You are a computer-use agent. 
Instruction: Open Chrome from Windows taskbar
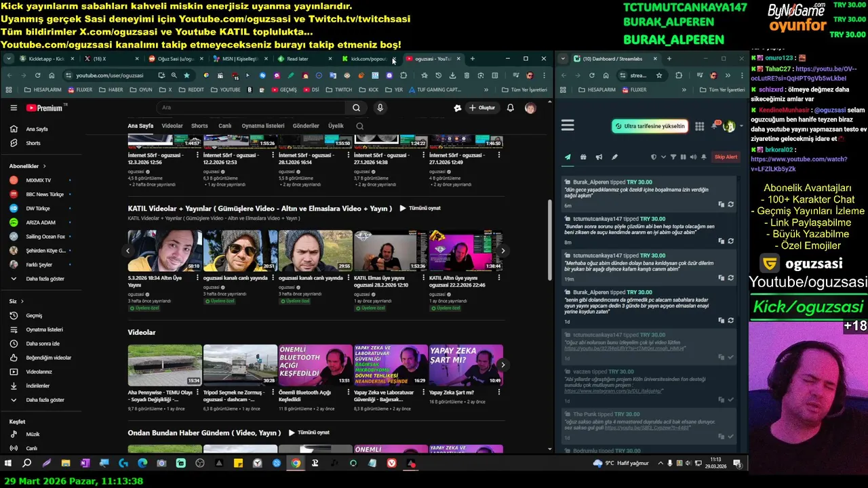click(x=296, y=463)
